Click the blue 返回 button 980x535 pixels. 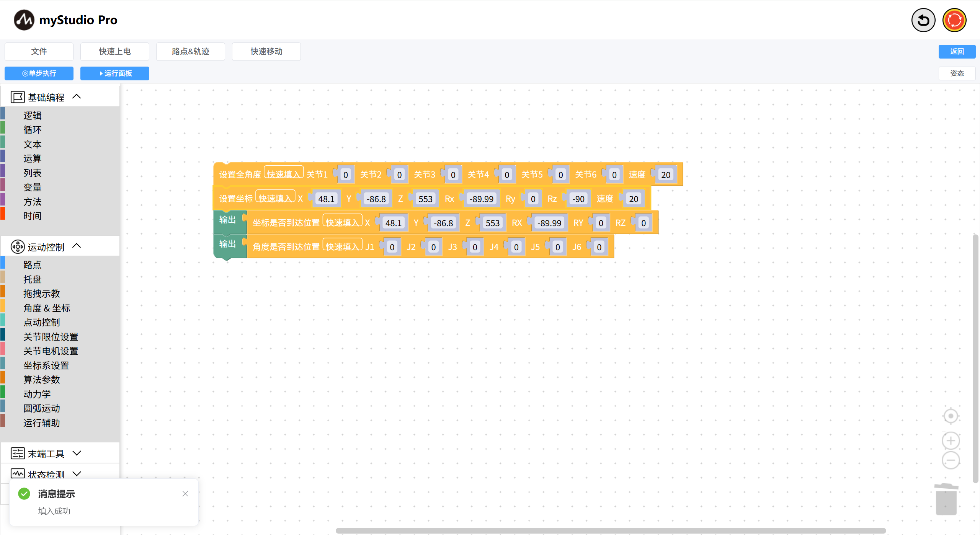click(957, 52)
